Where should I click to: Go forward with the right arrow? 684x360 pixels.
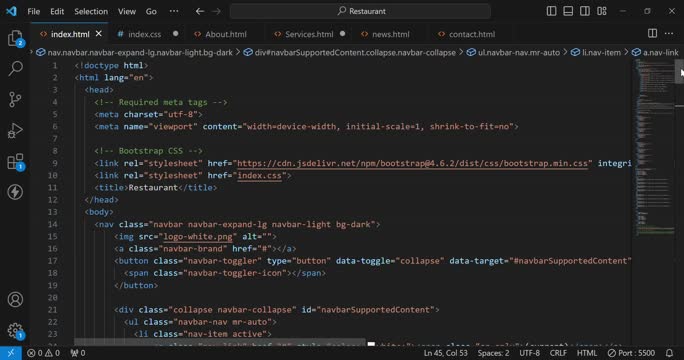point(216,11)
